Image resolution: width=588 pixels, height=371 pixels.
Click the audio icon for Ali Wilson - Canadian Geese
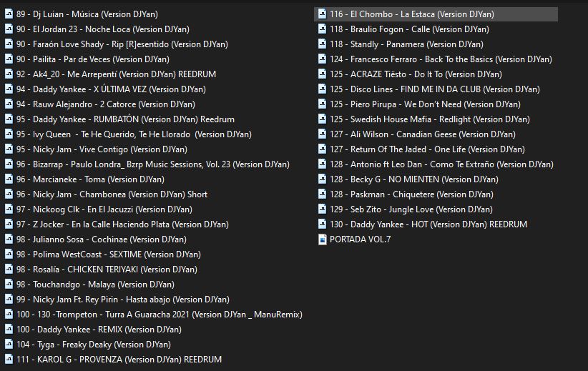click(322, 134)
